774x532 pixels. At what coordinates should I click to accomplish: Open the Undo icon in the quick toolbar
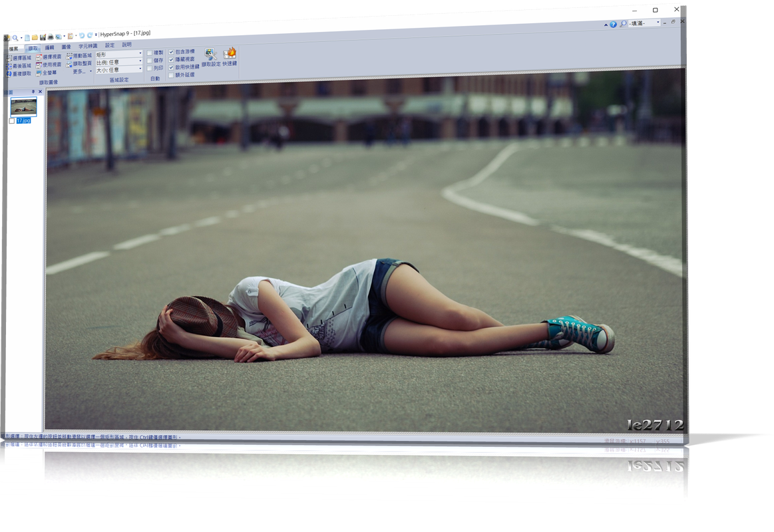coord(81,35)
